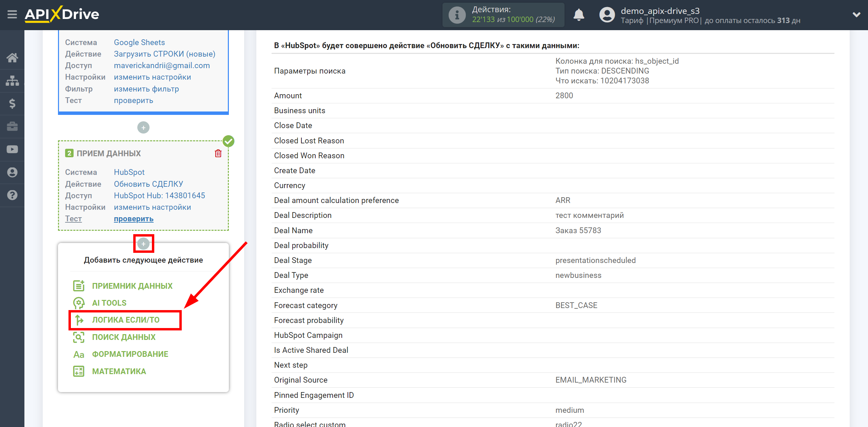Click maverickandrii@gmail.com access link

(162, 65)
